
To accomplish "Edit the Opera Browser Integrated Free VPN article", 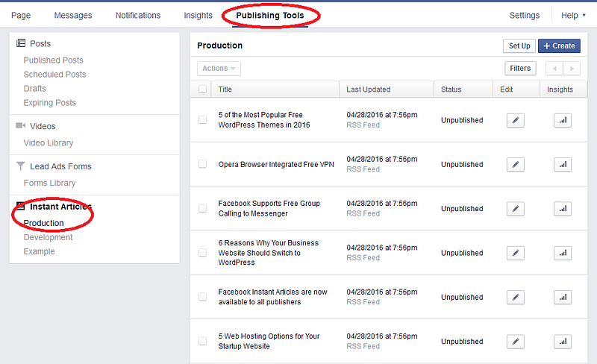I will [515, 165].
